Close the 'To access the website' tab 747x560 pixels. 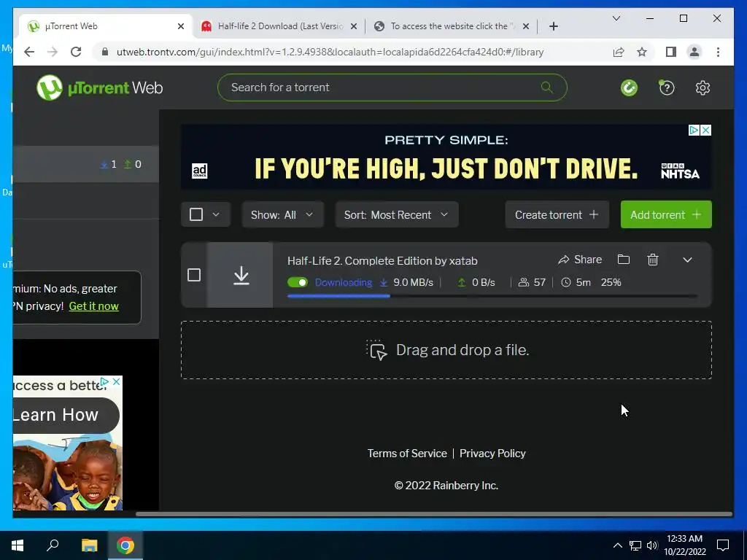525,26
